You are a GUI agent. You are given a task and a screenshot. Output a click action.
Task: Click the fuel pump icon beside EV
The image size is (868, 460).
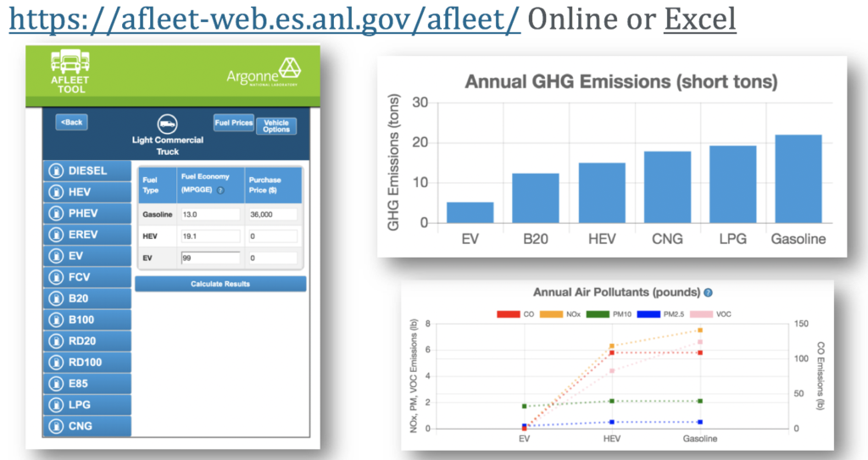point(56,256)
